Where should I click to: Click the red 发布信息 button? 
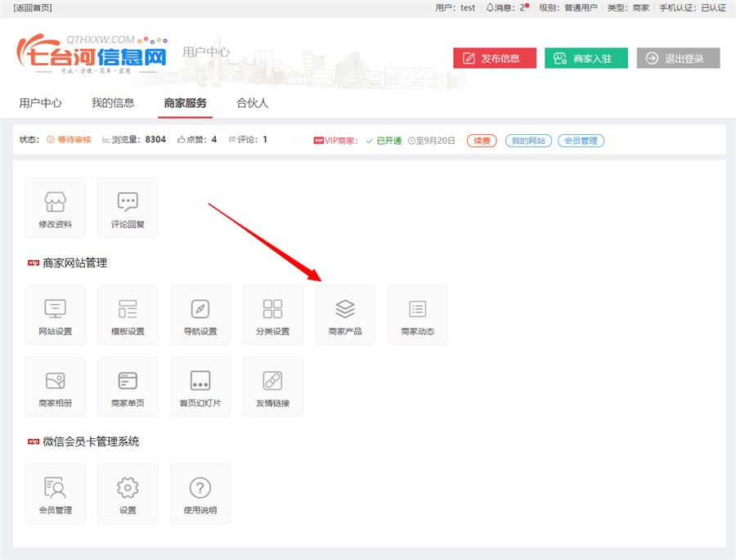pos(495,58)
